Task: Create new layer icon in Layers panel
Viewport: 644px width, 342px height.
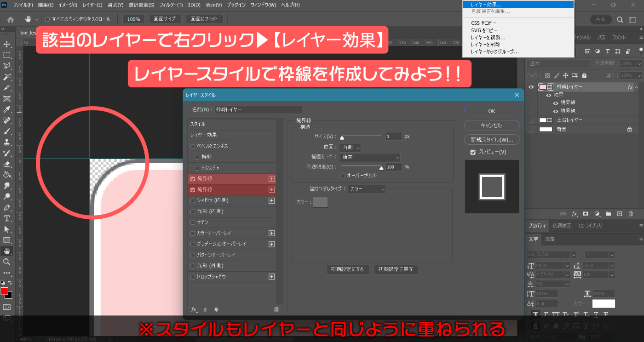Action: point(620,214)
